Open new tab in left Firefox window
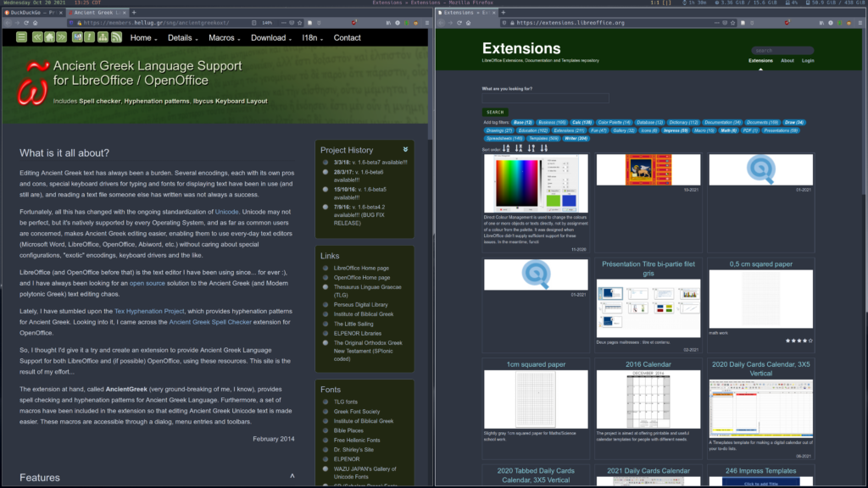This screenshot has height=488, width=868. click(134, 12)
